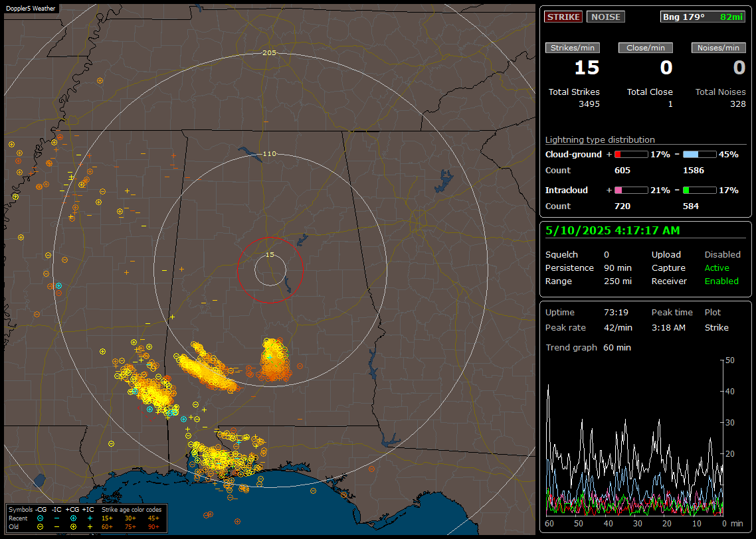
Task: Click the Recent +CG symbol in the legend
Action: tap(73, 518)
